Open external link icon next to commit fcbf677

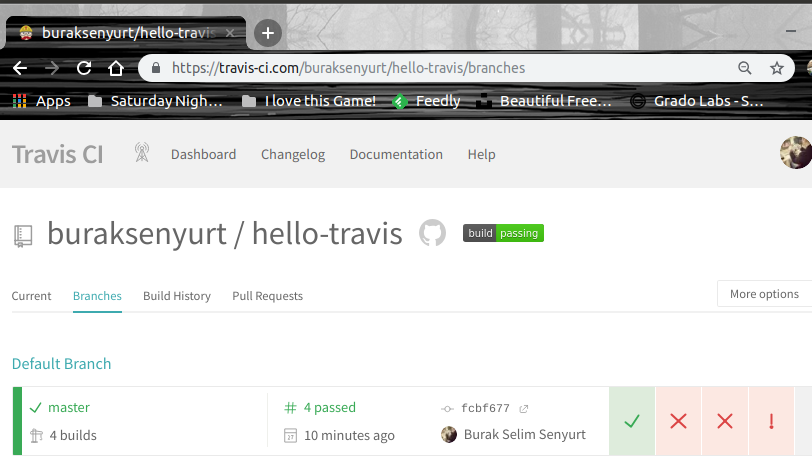click(x=524, y=408)
